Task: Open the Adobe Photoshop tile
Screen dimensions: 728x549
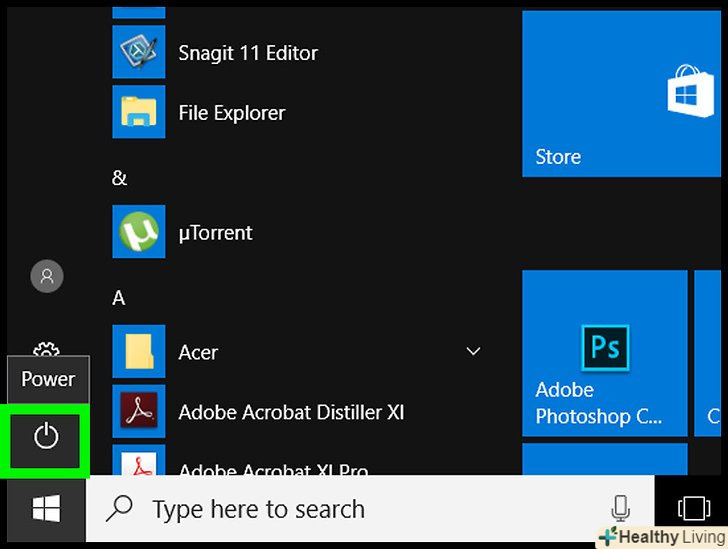Action: click(x=604, y=353)
